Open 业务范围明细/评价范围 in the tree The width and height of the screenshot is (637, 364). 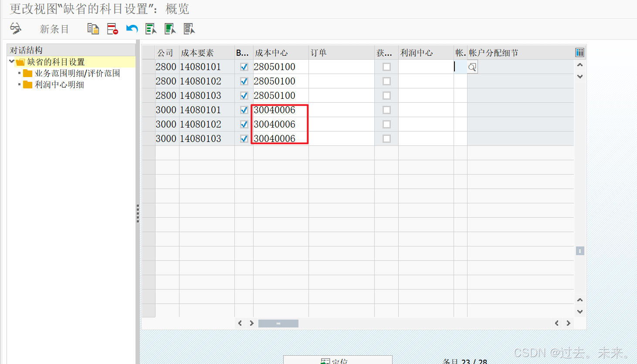point(78,73)
